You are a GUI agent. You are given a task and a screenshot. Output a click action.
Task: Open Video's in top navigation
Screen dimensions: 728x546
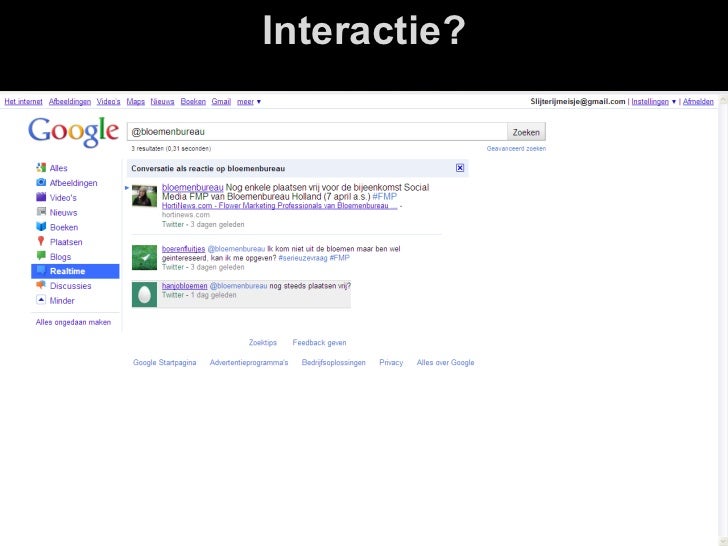click(109, 102)
